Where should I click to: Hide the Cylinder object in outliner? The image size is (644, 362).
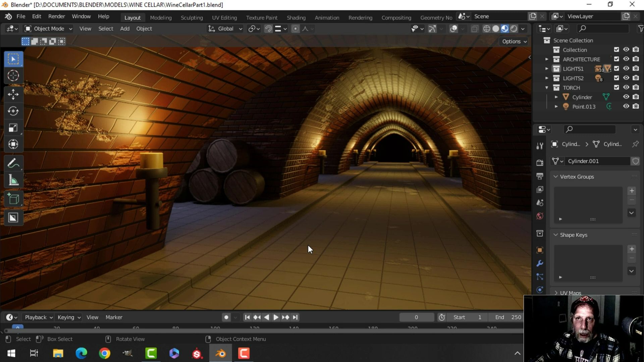coord(626,97)
